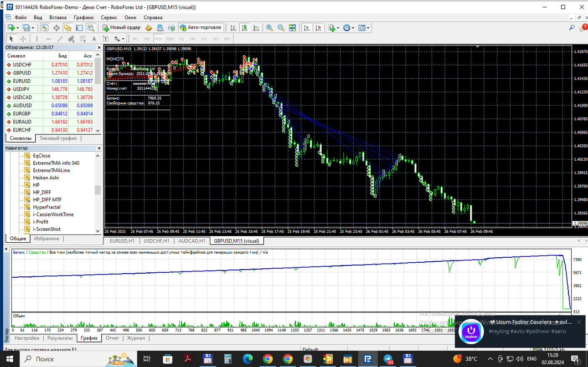
Task: Switch to the Избранное navigator tab
Action: 46,239
